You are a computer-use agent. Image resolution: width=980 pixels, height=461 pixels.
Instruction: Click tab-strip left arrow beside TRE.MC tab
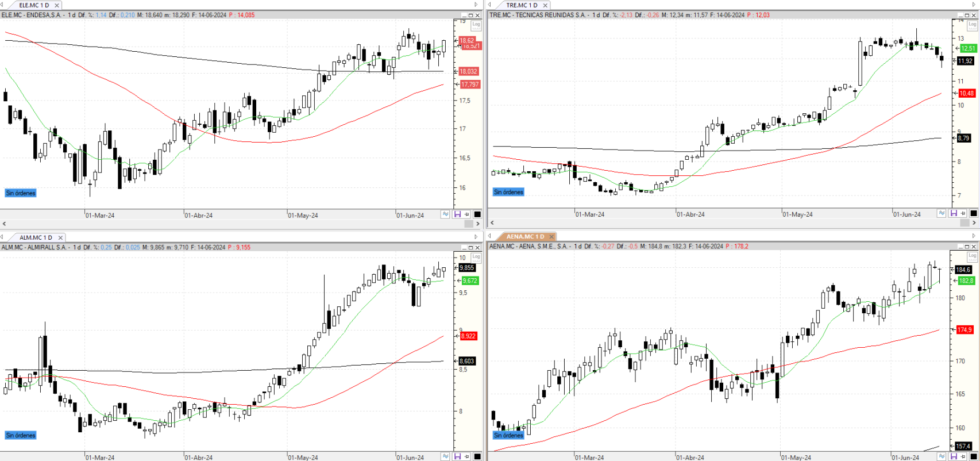click(x=490, y=5)
